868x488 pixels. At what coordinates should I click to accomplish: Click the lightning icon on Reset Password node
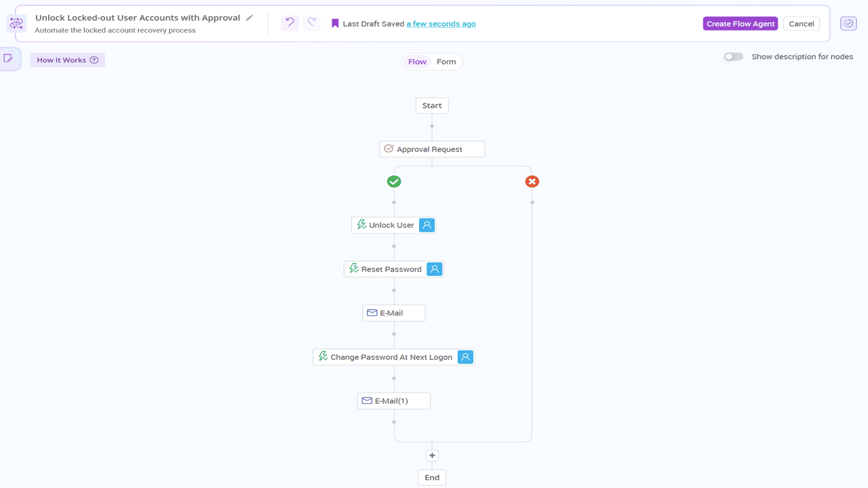[x=353, y=268]
